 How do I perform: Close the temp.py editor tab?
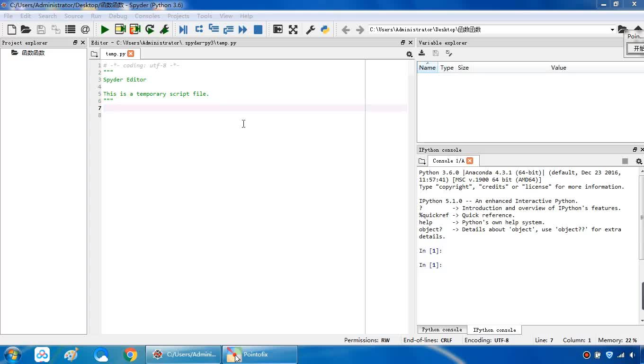131,54
